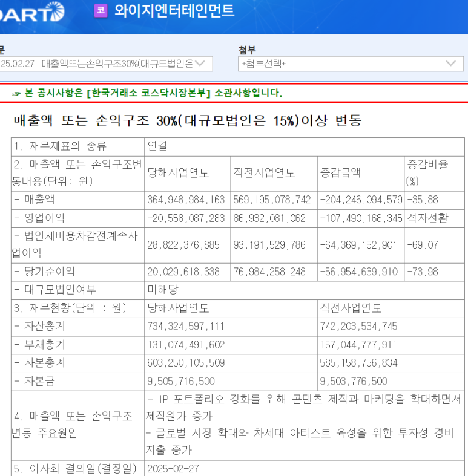Select total equity 603,250,105,509
Screen dimensions: 468x476
186,363
